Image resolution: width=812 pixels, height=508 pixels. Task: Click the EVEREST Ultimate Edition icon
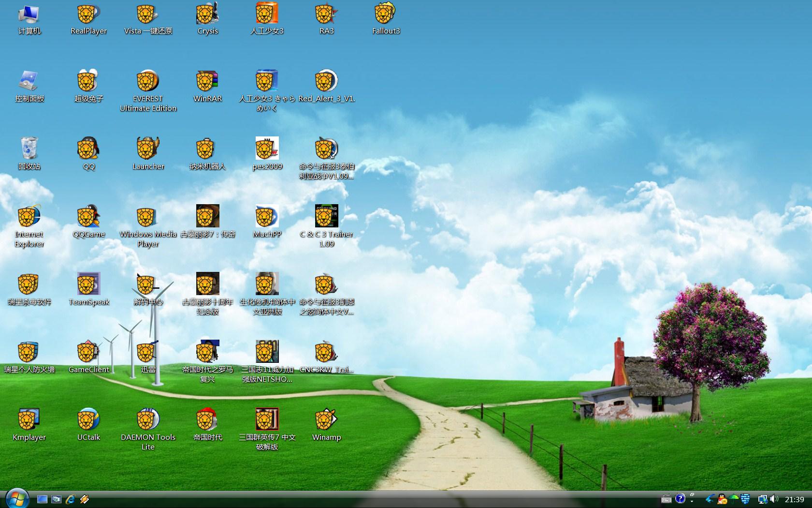coord(148,91)
